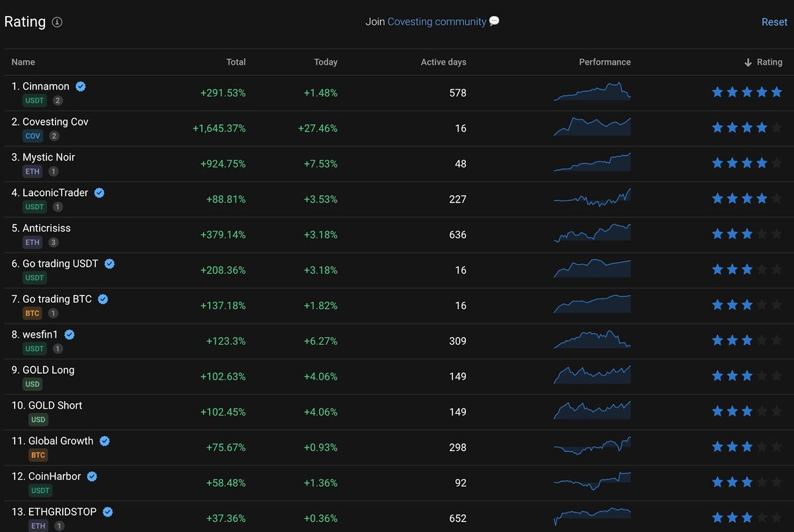
Task: Click ETHGRIDSTOP's verified badge
Action: 108,511
